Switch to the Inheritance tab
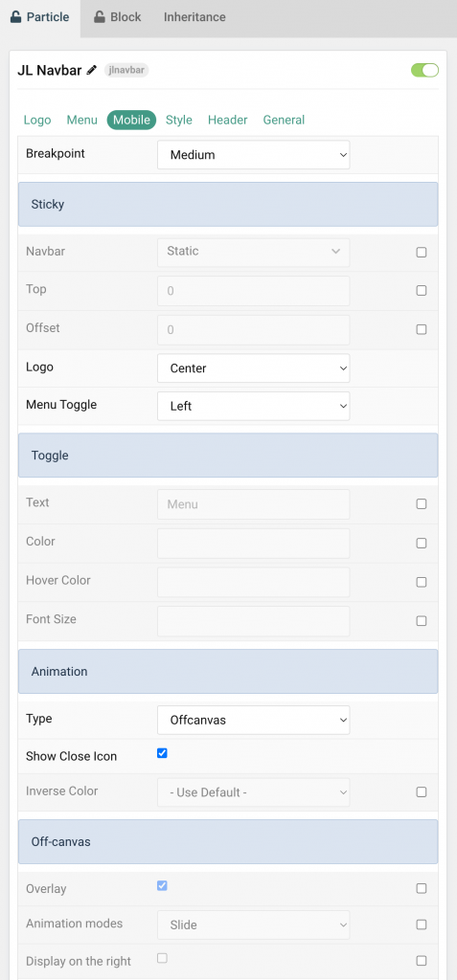The width and height of the screenshot is (457, 980). point(194,17)
